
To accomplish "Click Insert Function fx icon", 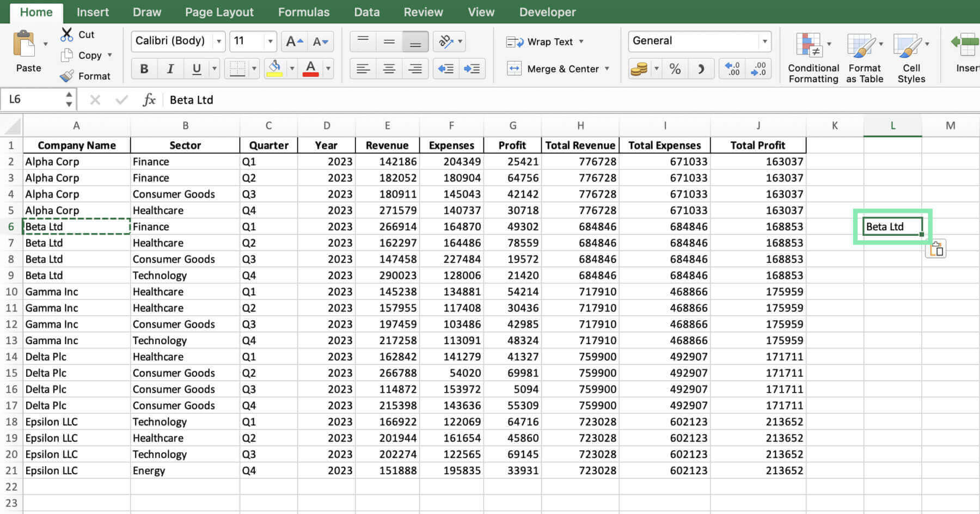I will [149, 100].
